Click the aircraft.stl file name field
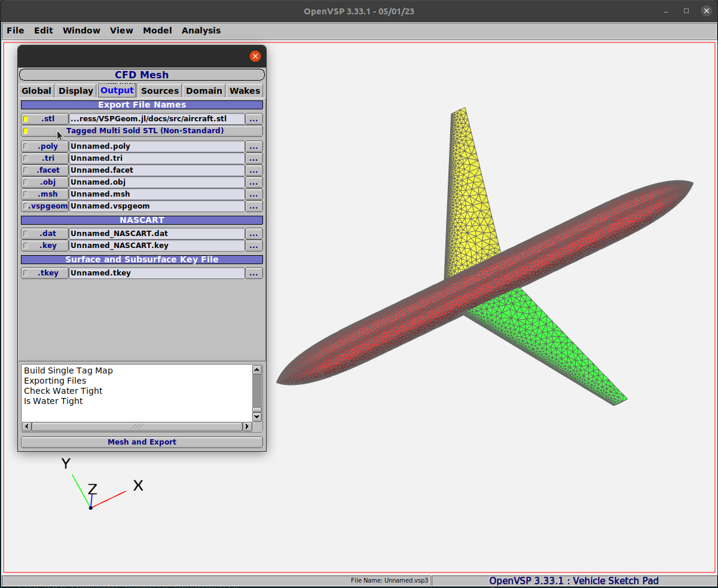718x588 pixels. (x=157, y=119)
